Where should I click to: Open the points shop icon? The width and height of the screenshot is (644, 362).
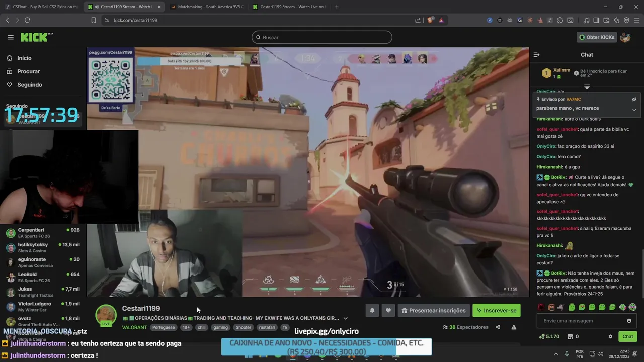point(570,337)
